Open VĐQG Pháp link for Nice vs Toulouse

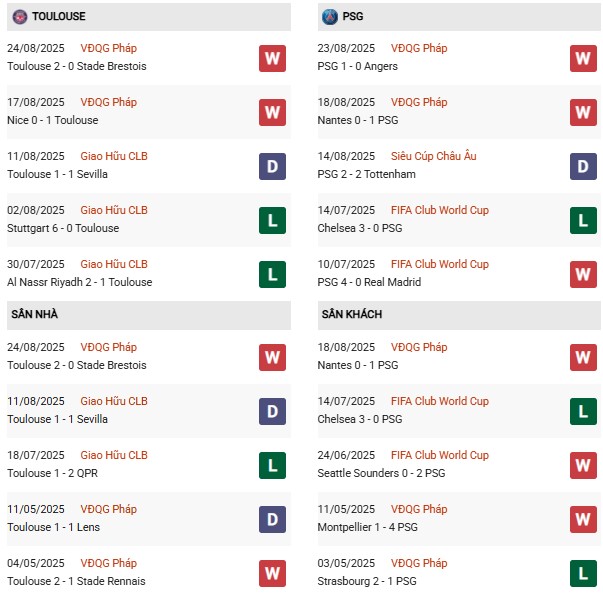coord(109,102)
